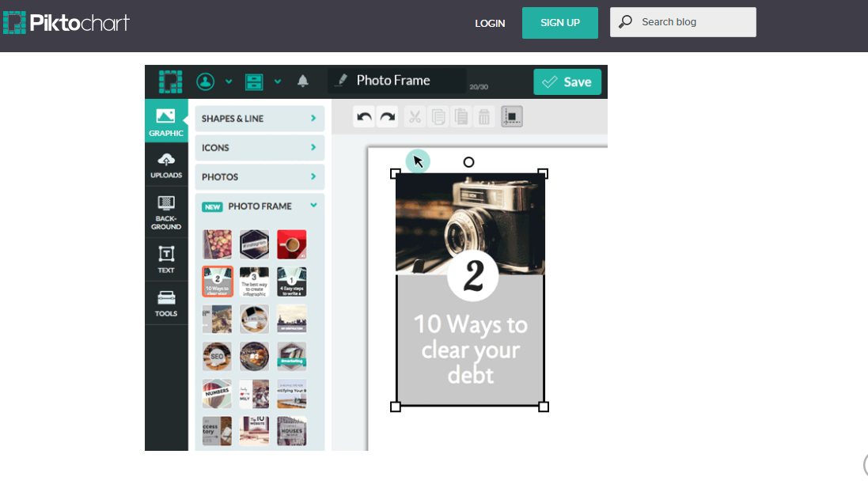Select the '10 Ways to clear' frame thumbnail
The height and width of the screenshot is (488, 868).
tap(217, 282)
